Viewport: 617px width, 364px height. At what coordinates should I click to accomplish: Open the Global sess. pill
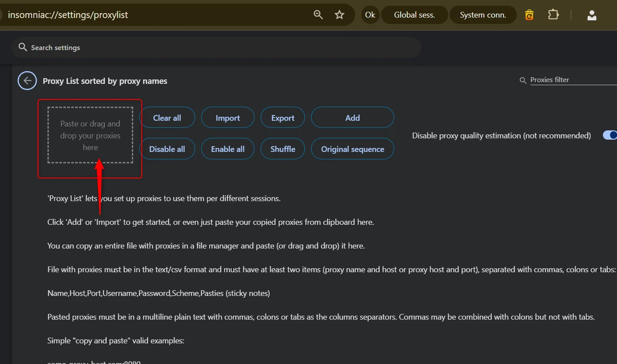414,15
